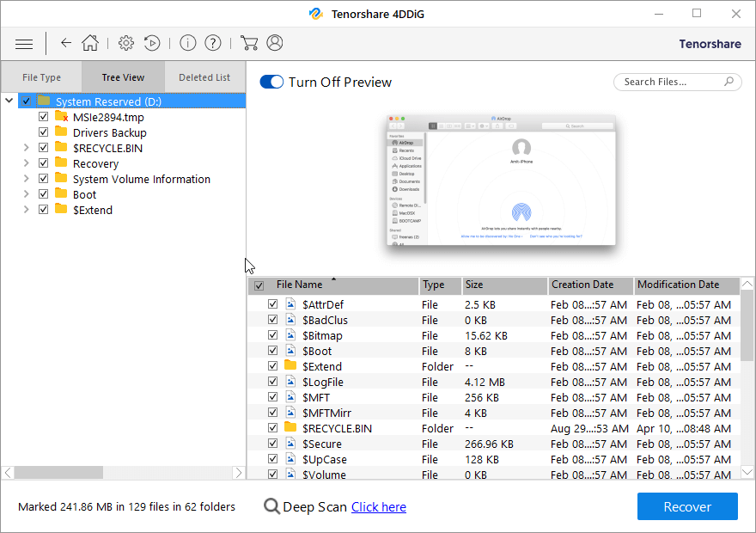The image size is (756, 533).
Task: Expand the Boot tree folder
Action: point(27,194)
